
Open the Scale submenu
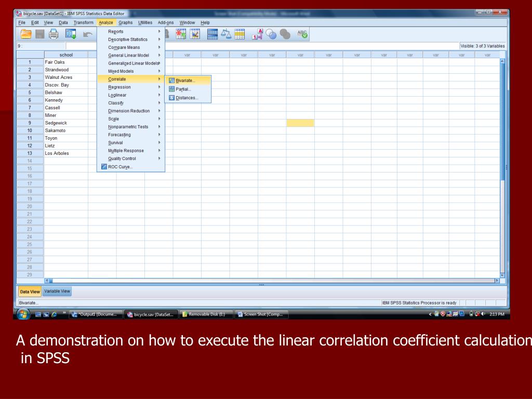[x=130, y=119]
